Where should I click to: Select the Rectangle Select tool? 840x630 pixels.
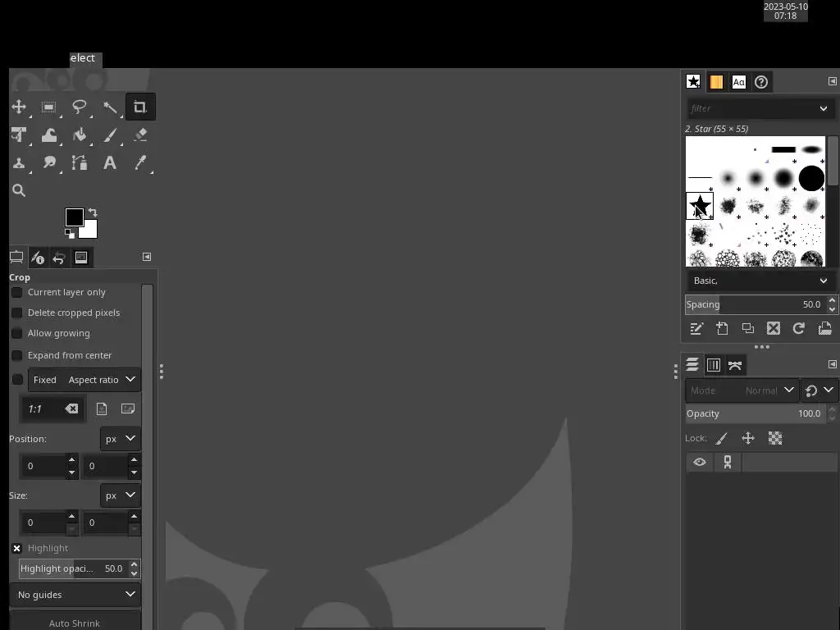point(48,107)
